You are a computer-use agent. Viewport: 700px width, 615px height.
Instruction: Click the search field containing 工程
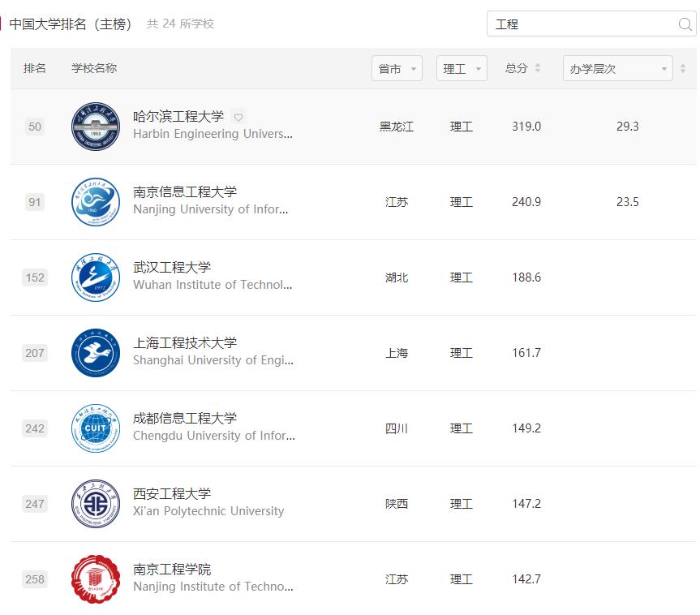tap(576, 24)
